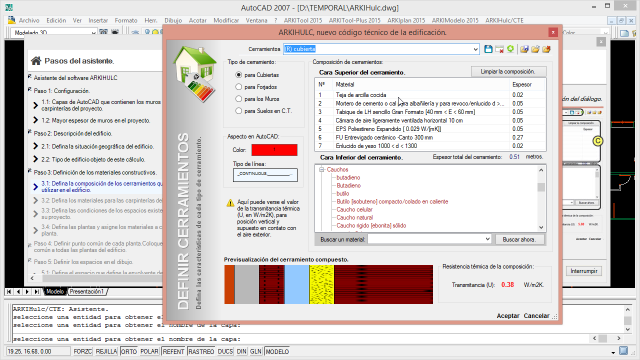Click the document icon left of Archivo menu
The image size is (640, 360).
tap(11, 20)
